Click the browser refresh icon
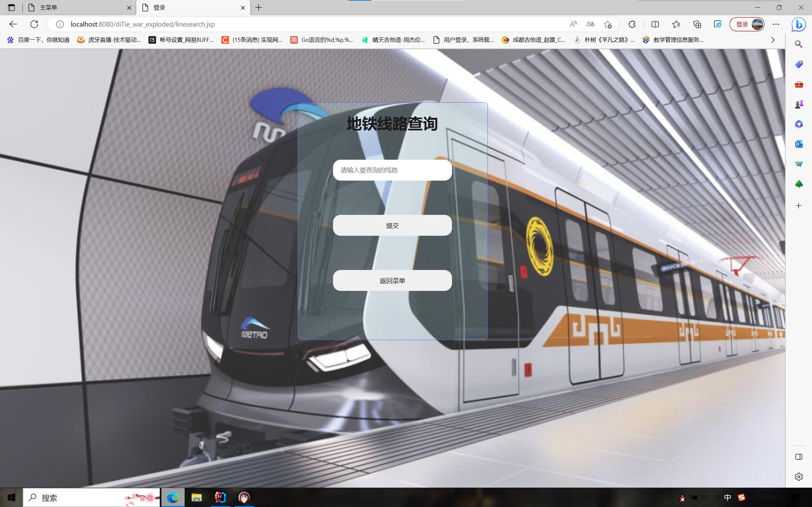 click(34, 24)
